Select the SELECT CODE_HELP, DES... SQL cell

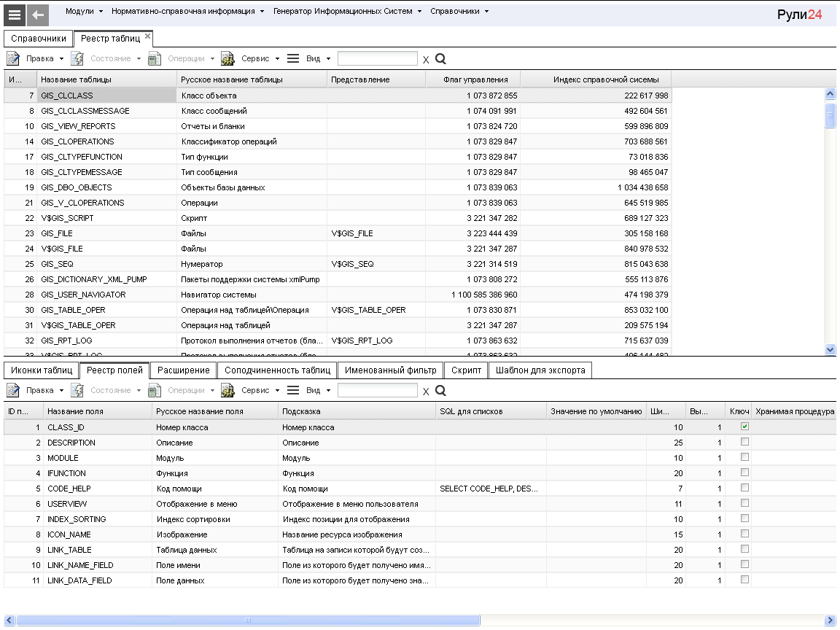(x=491, y=489)
